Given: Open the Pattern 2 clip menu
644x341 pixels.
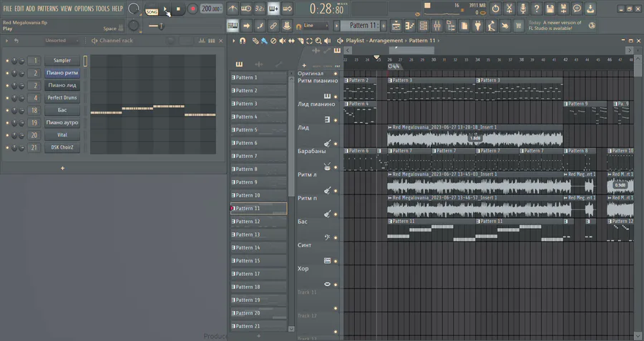Looking at the screenshot, I should coord(346,81).
